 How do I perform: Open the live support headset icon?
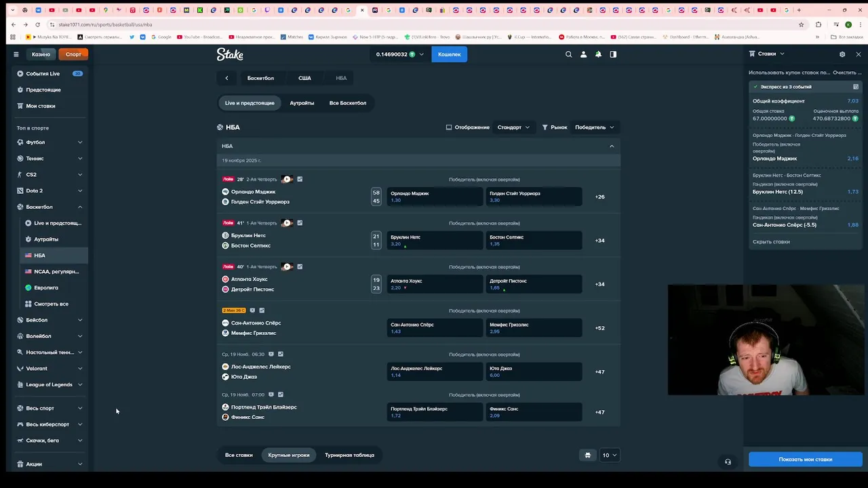coord(728,462)
